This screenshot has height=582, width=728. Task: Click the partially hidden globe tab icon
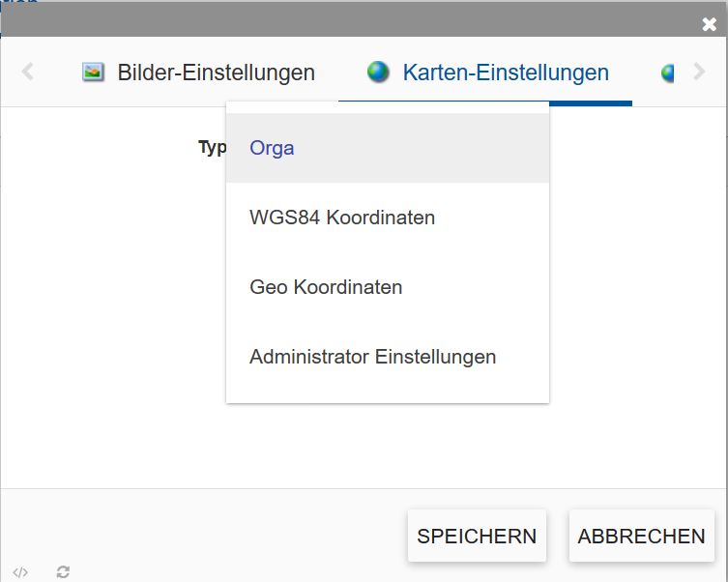coord(667,72)
